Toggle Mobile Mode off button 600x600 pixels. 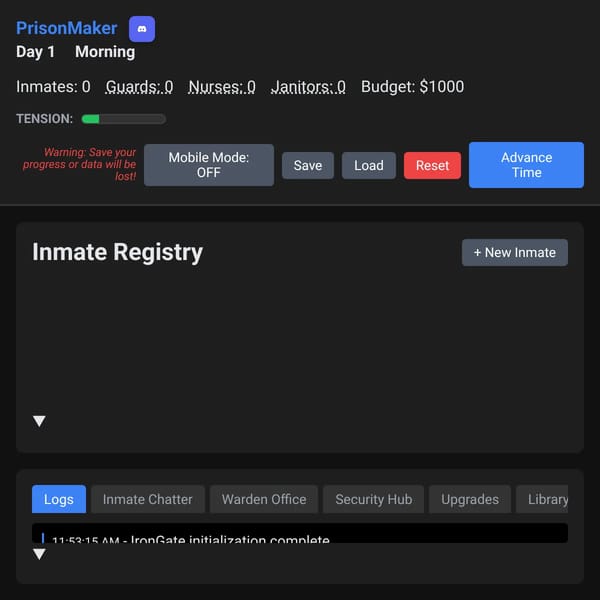(209, 165)
